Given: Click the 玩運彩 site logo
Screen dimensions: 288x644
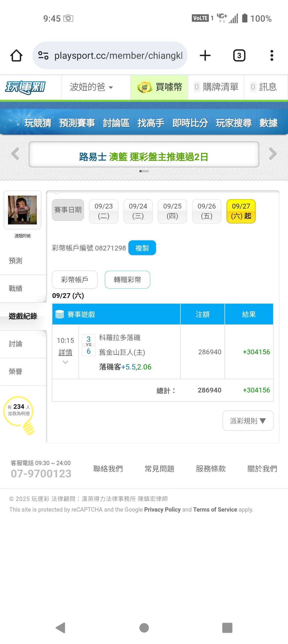Looking at the screenshot, I should coord(25,87).
